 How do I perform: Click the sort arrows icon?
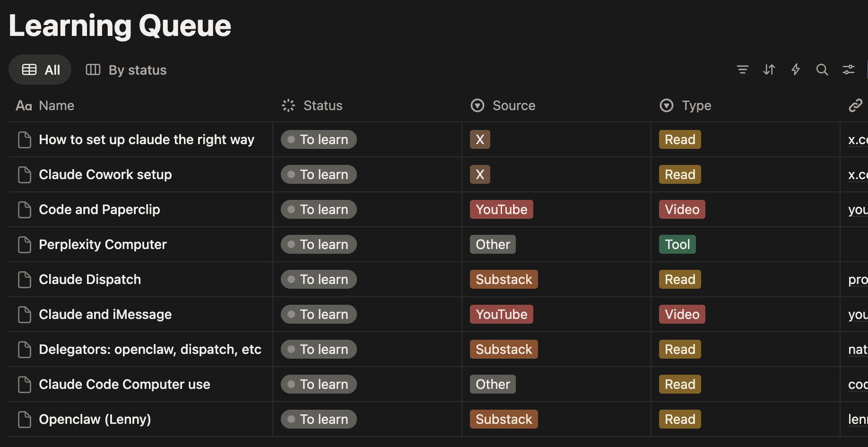click(769, 70)
